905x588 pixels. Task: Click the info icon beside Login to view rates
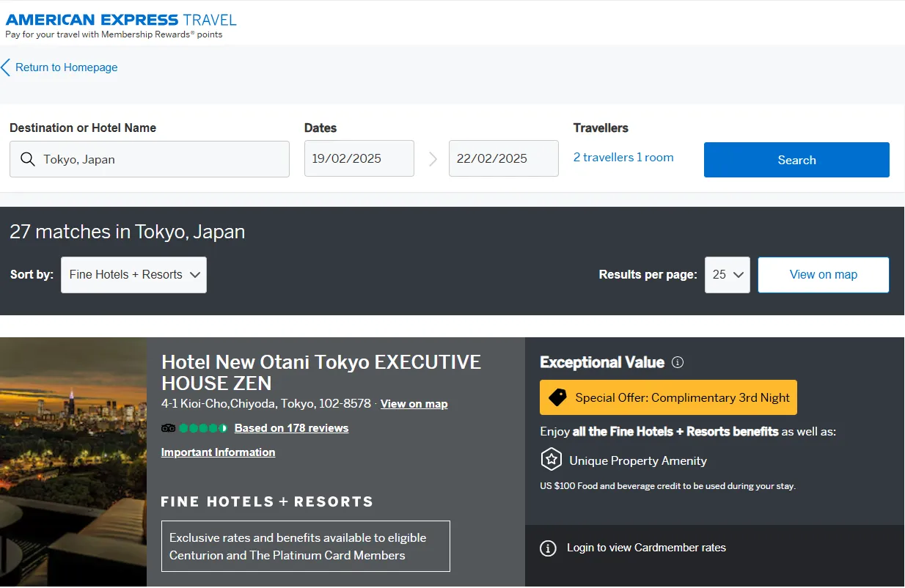coord(548,548)
